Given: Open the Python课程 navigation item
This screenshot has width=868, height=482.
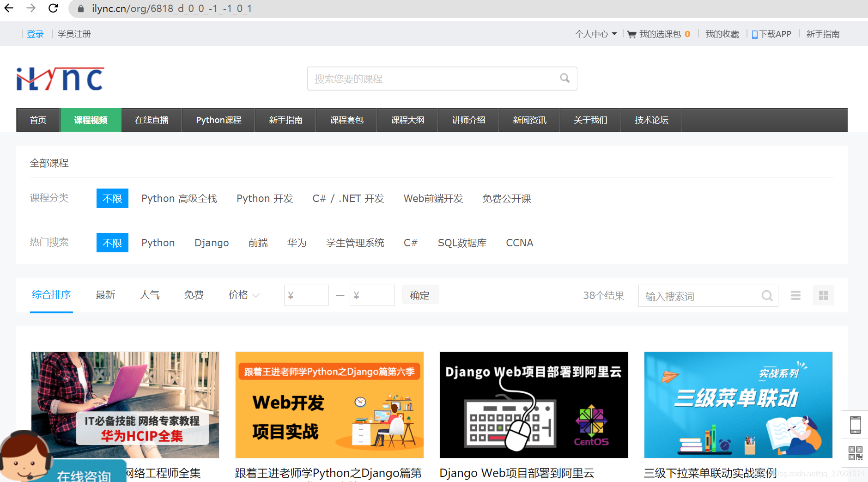Looking at the screenshot, I should (219, 120).
